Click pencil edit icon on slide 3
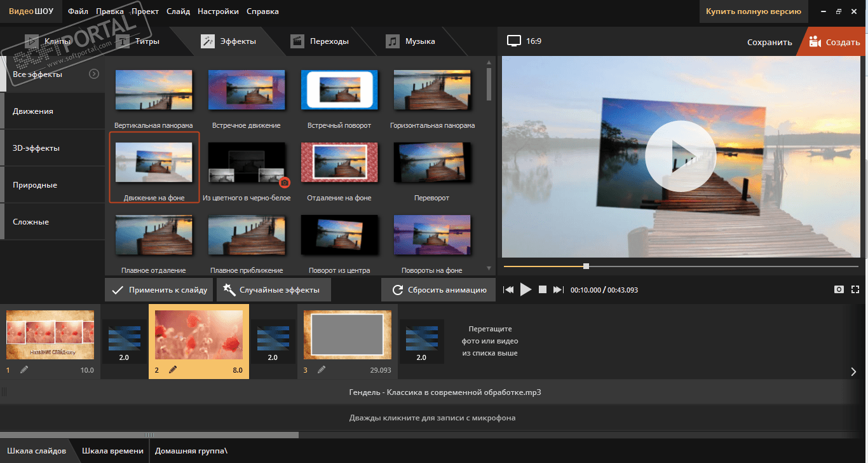This screenshot has height=463, width=868. [322, 370]
